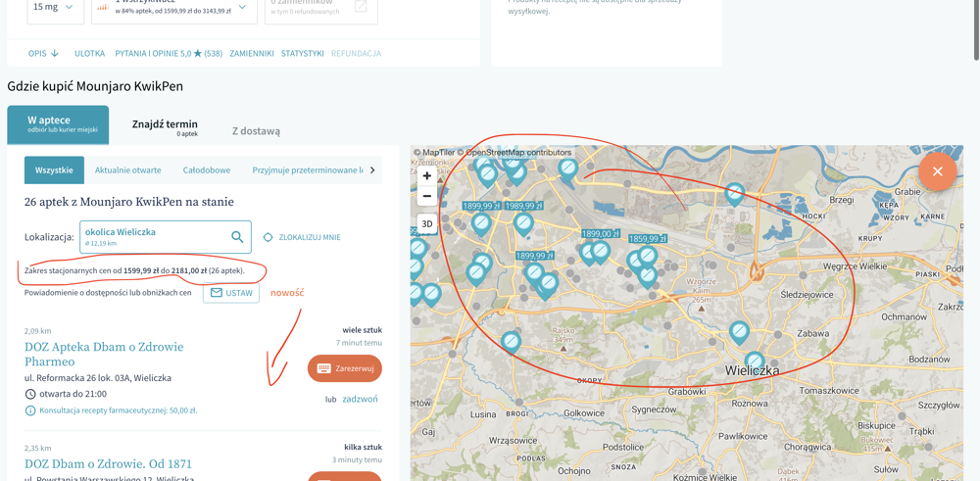
Task: Close the map with the orange X
Action: pos(937,171)
